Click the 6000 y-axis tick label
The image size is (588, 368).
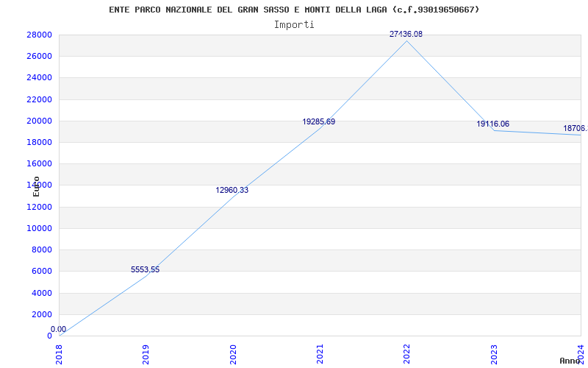point(42,271)
